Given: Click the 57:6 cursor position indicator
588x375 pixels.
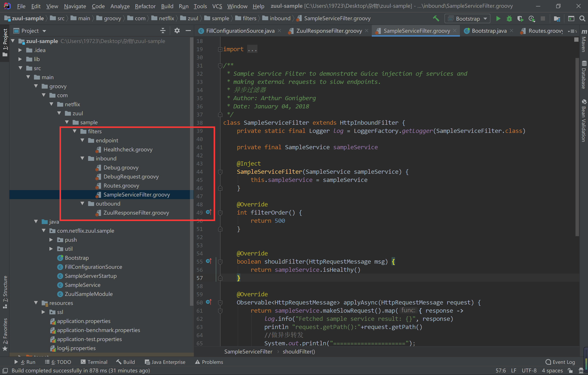Looking at the screenshot, I should 501,370.
